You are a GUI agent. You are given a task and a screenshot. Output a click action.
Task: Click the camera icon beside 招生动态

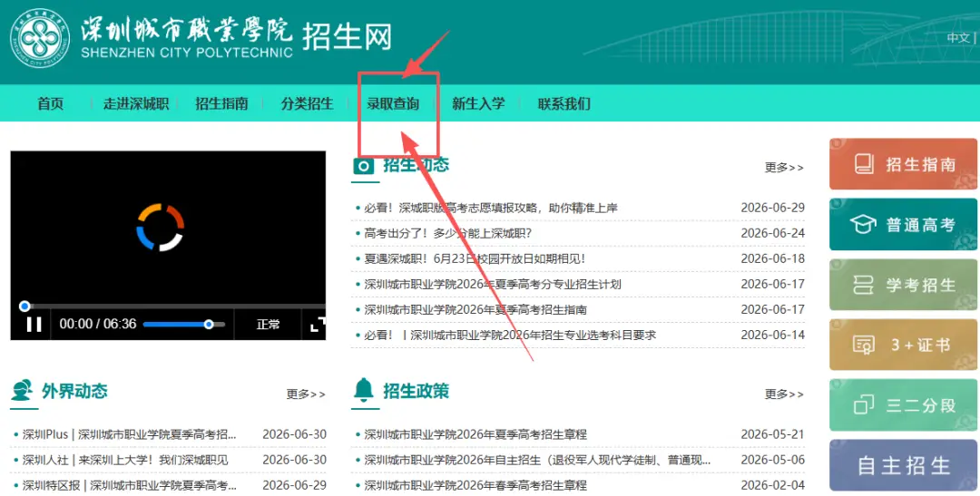click(365, 166)
